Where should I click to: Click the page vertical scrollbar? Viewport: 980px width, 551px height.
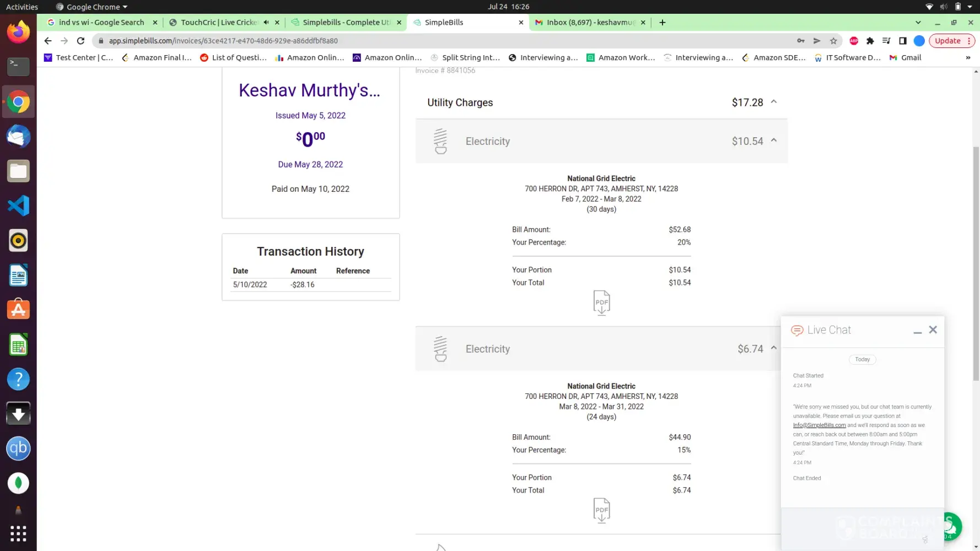(976, 264)
